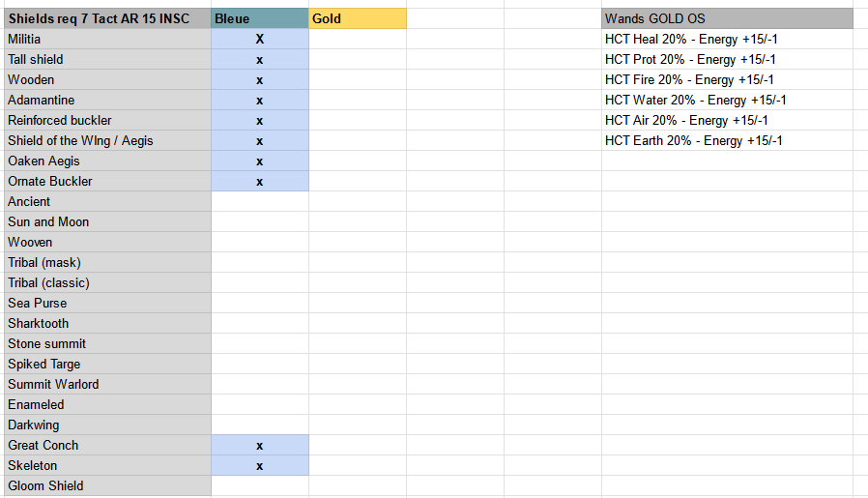Select the x mark in Militia row
This screenshot has height=498, width=868.
click(259, 40)
